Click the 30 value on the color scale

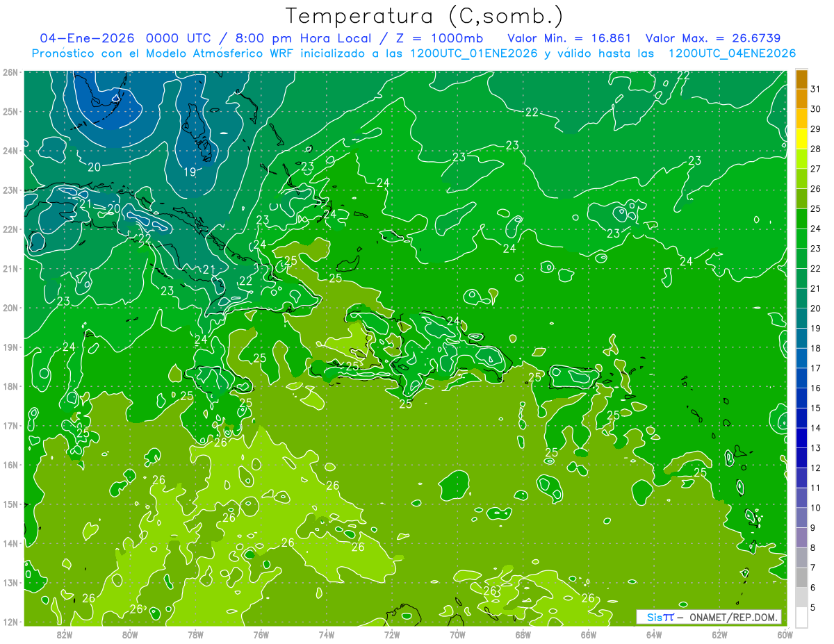[815, 108]
